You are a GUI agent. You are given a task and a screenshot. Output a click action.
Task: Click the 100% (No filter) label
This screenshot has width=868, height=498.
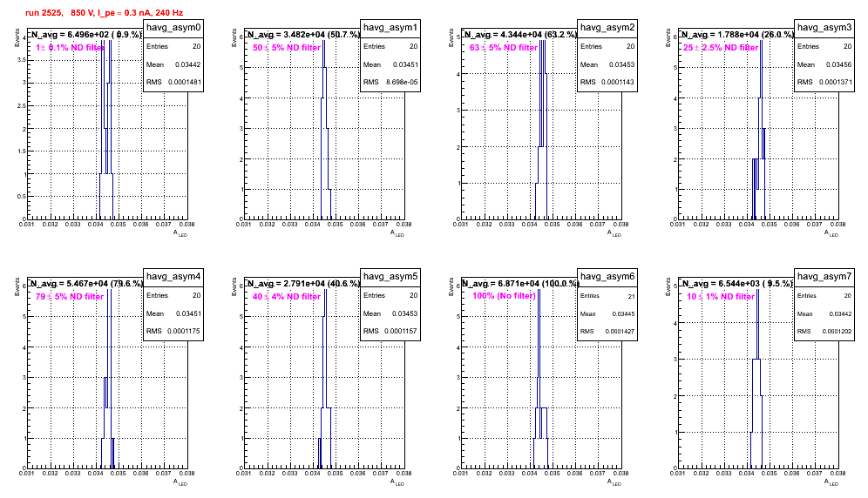pyautogui.click(x=504, y=296)
